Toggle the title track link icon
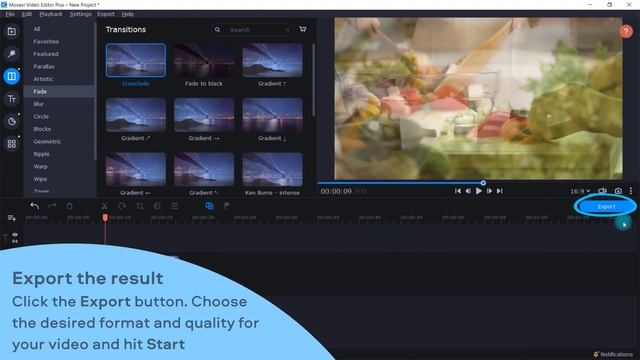 pyautogui.click(x=15, y=241)
